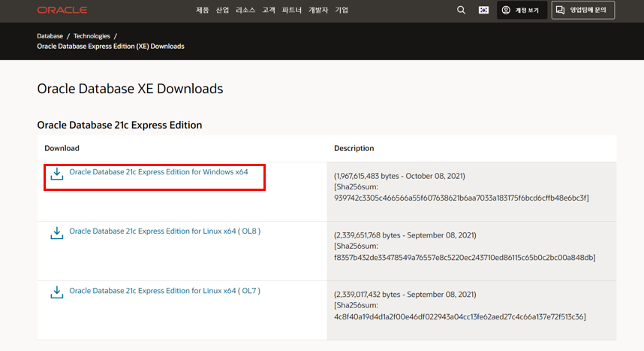
Task: Open the search magnifier icon
Action: point(461,10)
